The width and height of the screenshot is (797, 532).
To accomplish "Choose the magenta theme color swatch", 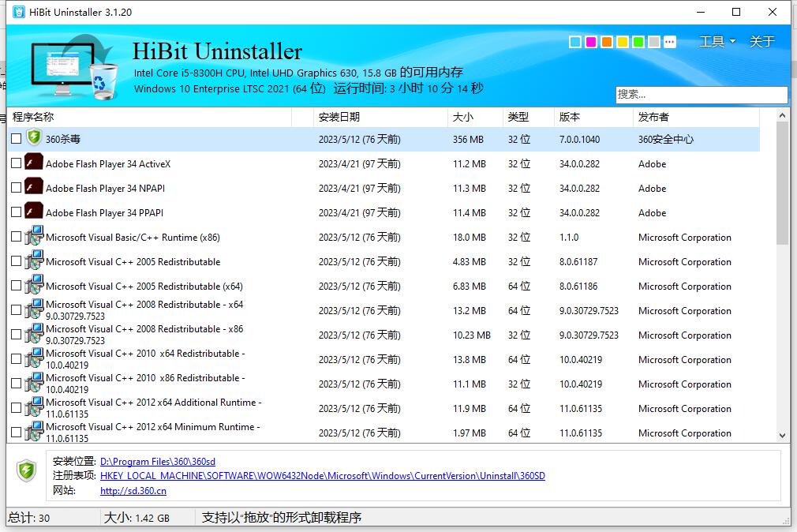I will 590,42.
